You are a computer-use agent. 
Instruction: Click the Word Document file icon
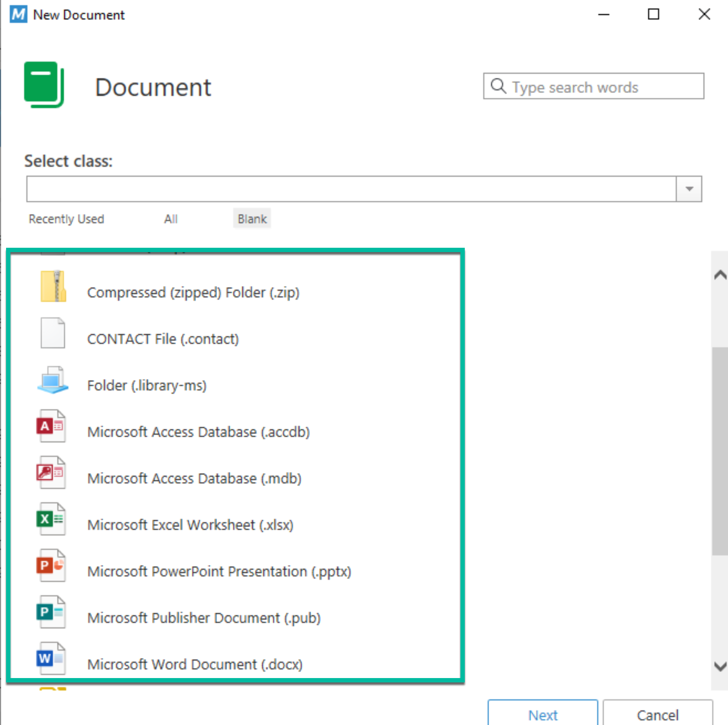pos(51,658)
